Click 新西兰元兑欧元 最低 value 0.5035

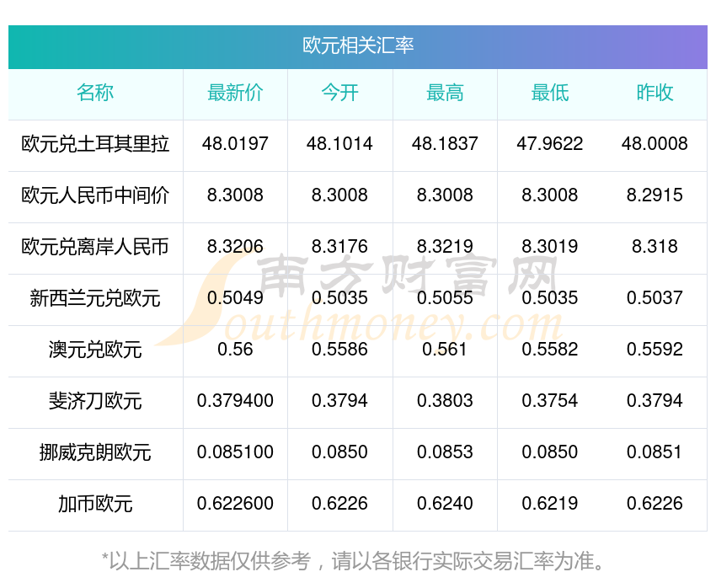(550, 298)
